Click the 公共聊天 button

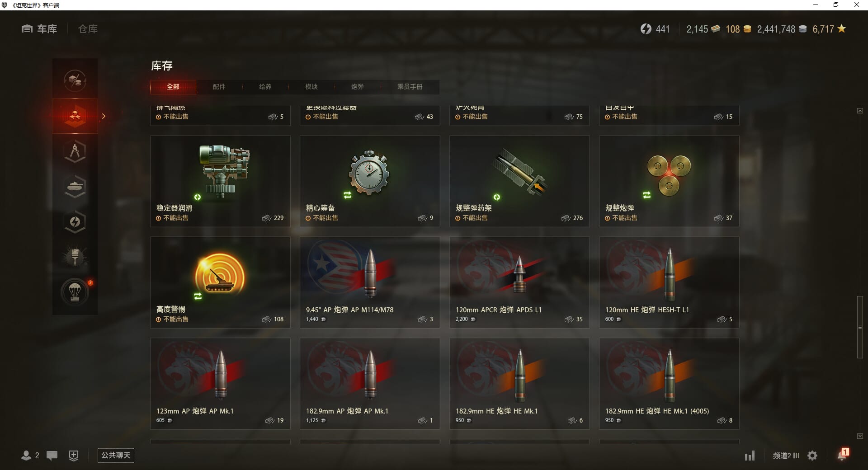point(116,455)
